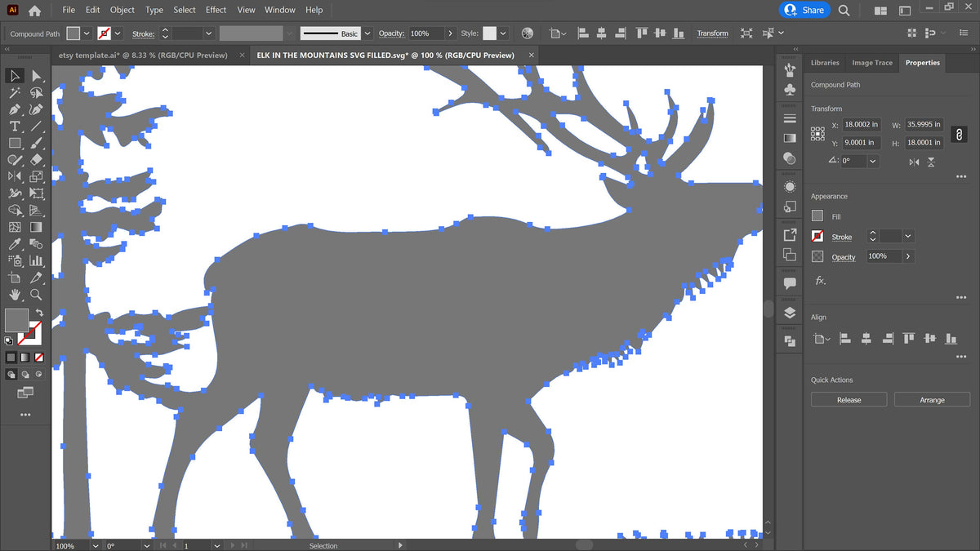Click the Illustrator Home icon
The height and width of the screenshot is (551, 980).
click(x=33, y=11)
